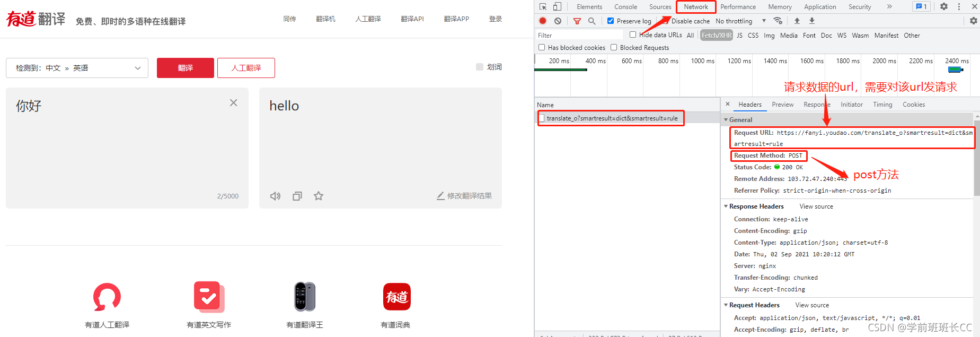Viewport: 980px width, 337px height.
Task: Activate the DevTools inspect element picker
Action: pyautogui.click(x=543, y=7)
